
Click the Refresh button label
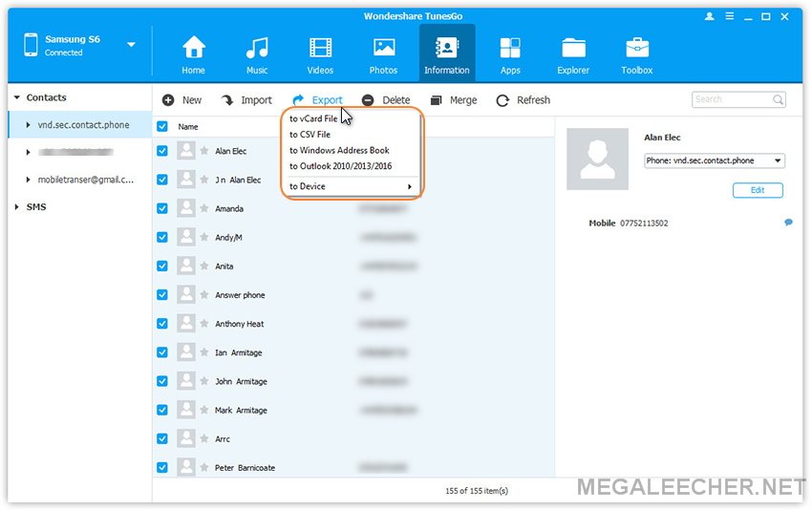533,100
